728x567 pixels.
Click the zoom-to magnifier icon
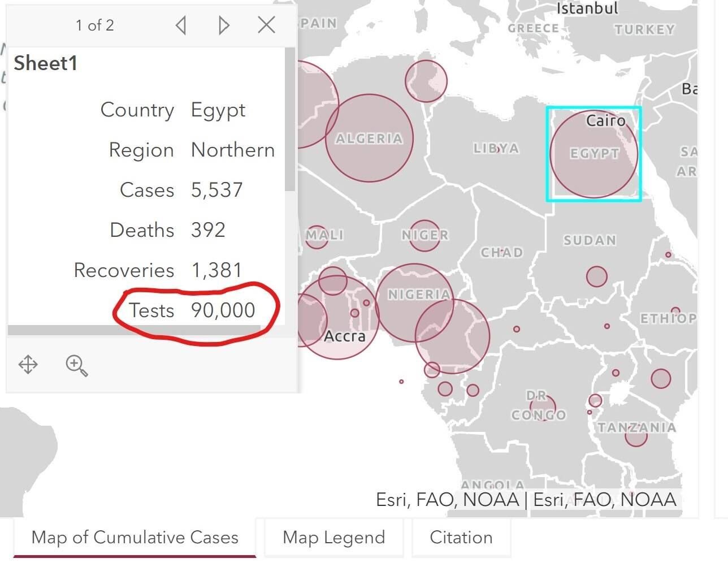click(x=76, y=366)
